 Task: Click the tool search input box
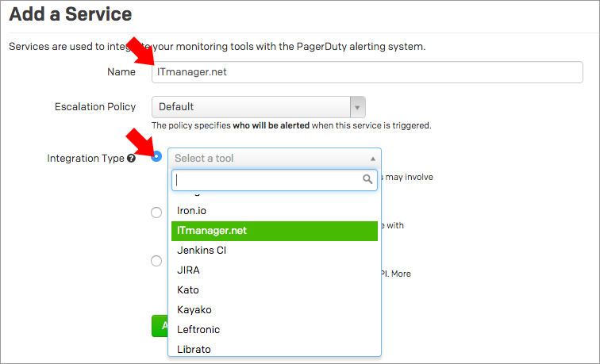[x=275, y=180]
